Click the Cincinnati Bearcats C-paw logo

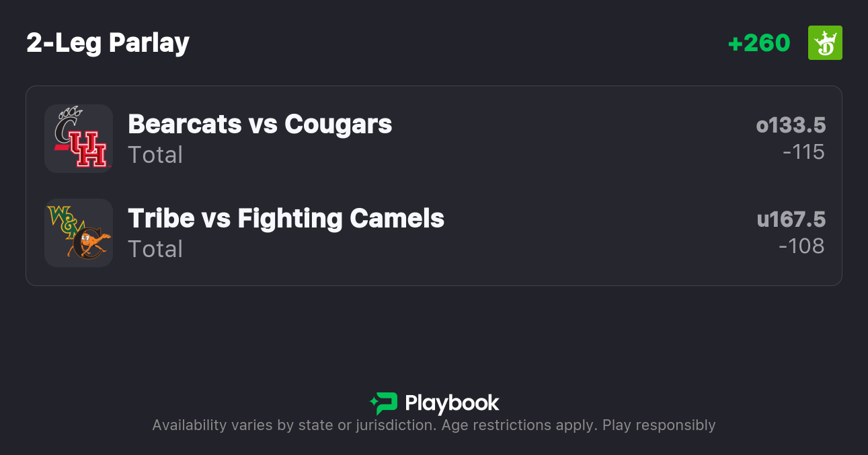coord(67,123)
